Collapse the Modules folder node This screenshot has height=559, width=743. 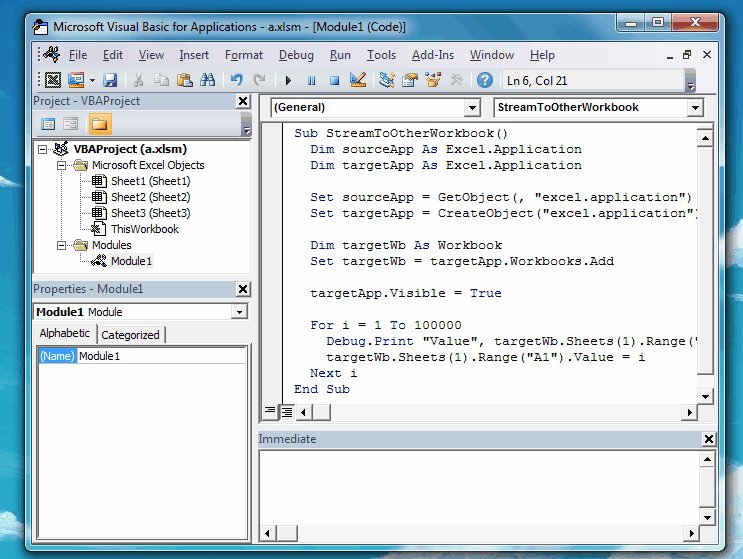tap(61, 245)
